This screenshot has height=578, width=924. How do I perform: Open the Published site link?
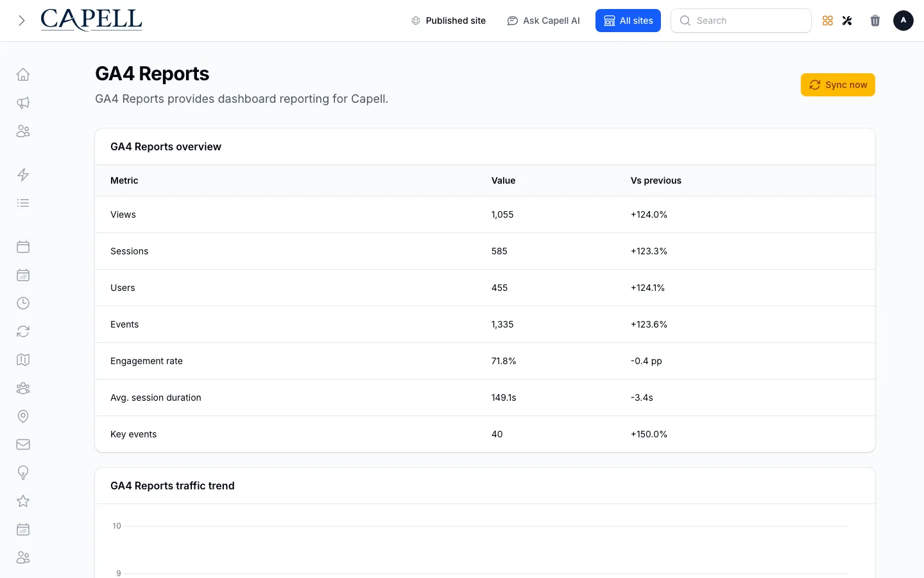pyautogui.click(x=449, y=21)
